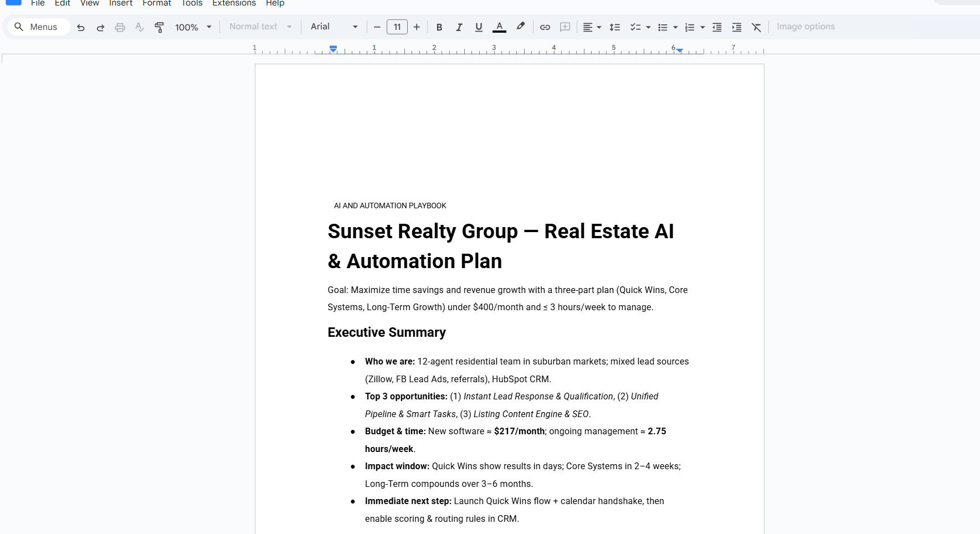Click the Executive Summary heading
This screenshot has height=534, width=980.
(x=387, y=332)
